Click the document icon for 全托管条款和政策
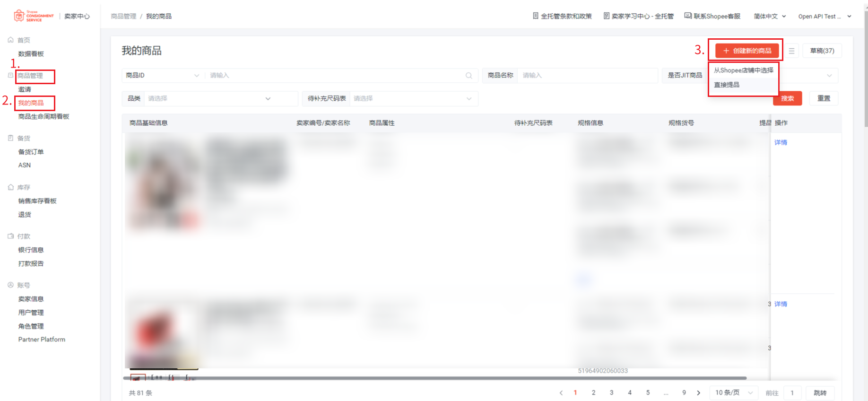Screen dimensions: 868x401 click(x=536, y=16)
